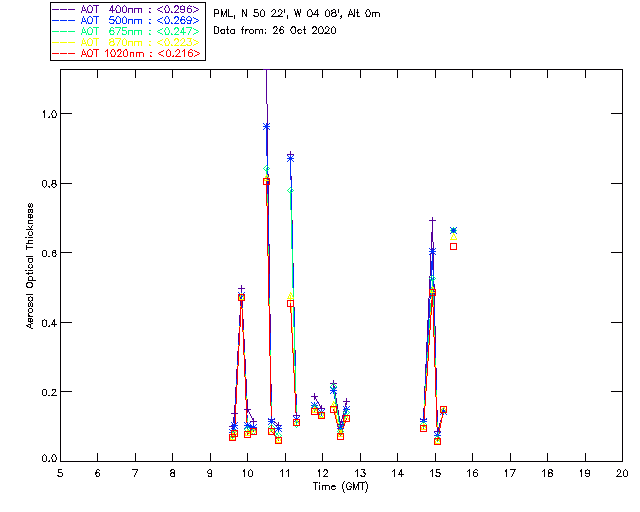This screenshot has width=640, height=512.
Task: Click the x-axis label 10
Action: pos(247,473)
